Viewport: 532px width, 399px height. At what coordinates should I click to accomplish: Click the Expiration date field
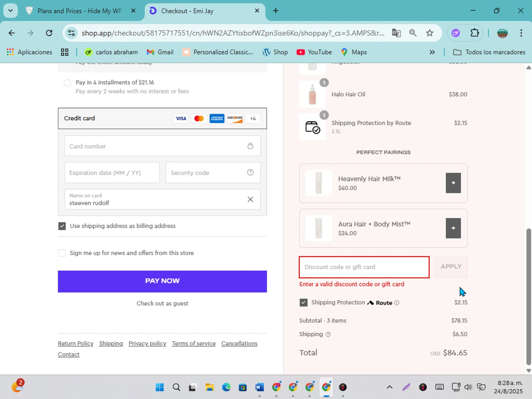[112, 172]
